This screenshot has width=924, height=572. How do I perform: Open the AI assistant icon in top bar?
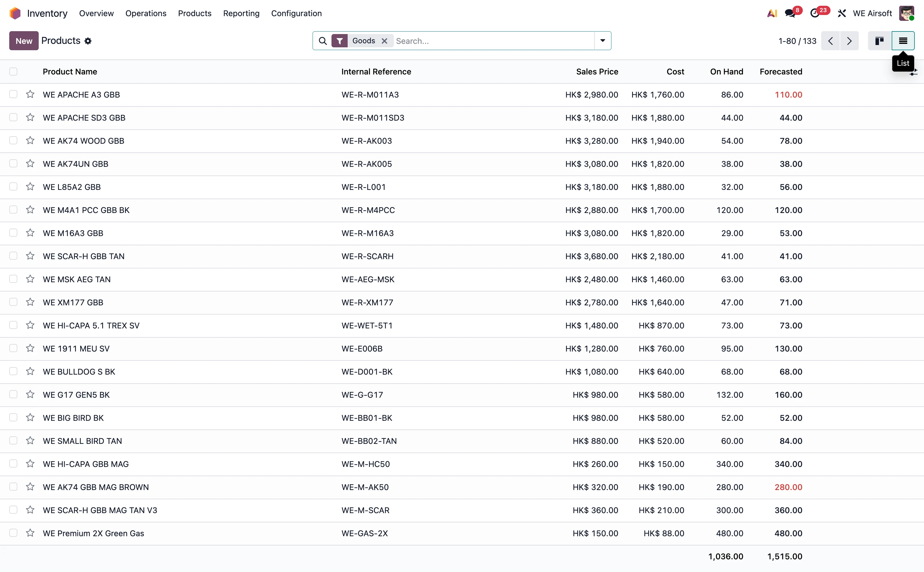pyautogui.click(x=772, y=13)
